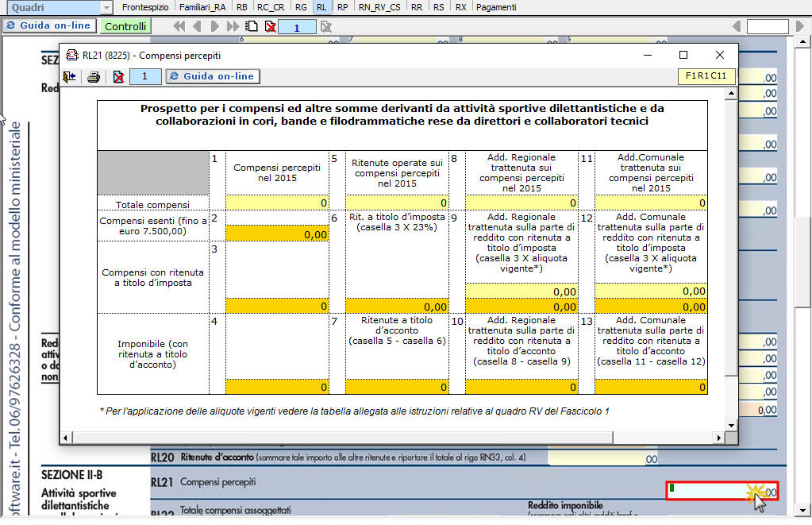Switch to the RB tab
Viewport: 812px width, 525px height.
[242, 7]
